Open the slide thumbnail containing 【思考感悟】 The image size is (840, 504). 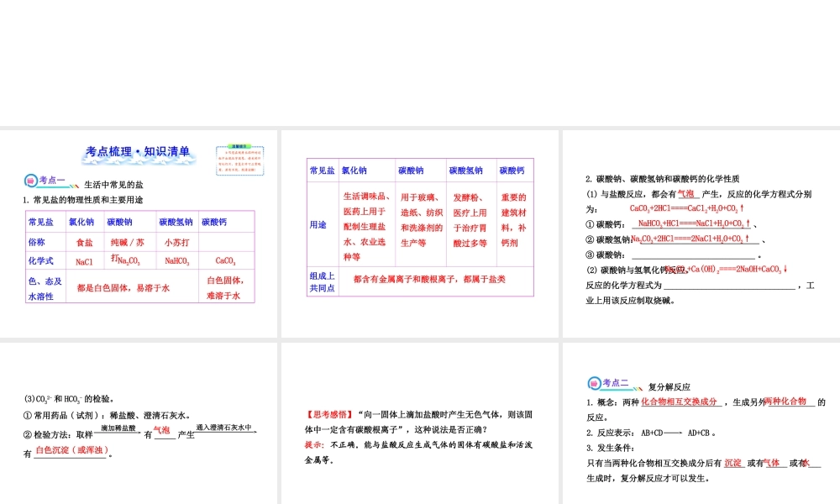click(x=419, y=423)
